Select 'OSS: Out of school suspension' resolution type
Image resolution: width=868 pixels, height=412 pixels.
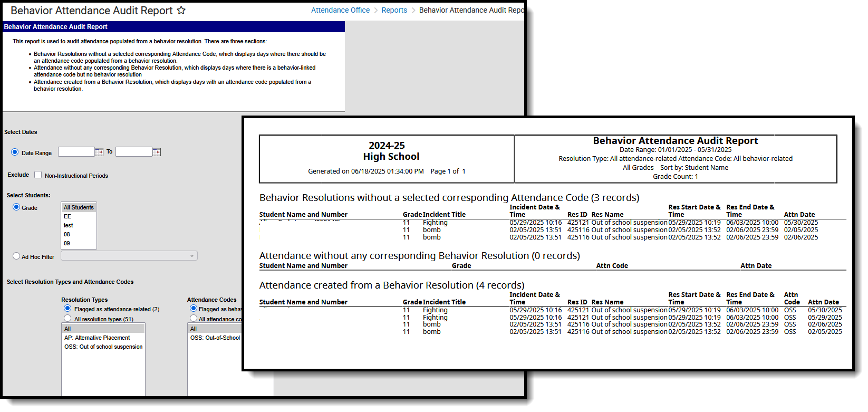[103, 347]
